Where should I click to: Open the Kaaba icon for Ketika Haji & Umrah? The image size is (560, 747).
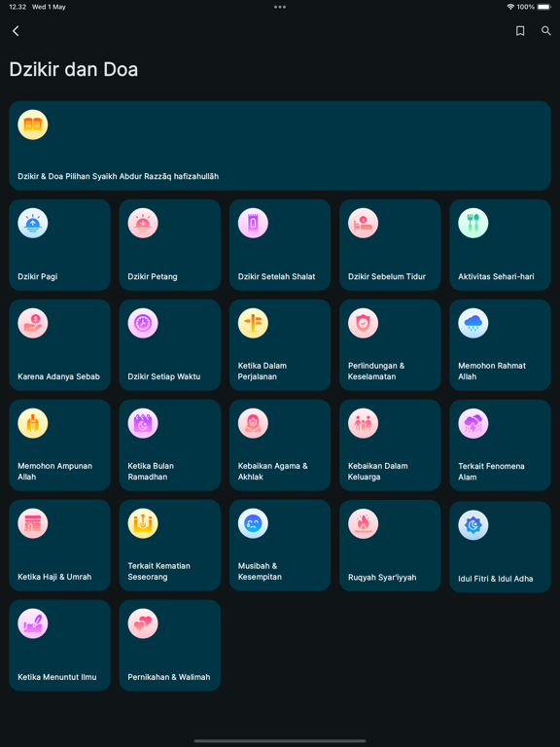[33, 523]
